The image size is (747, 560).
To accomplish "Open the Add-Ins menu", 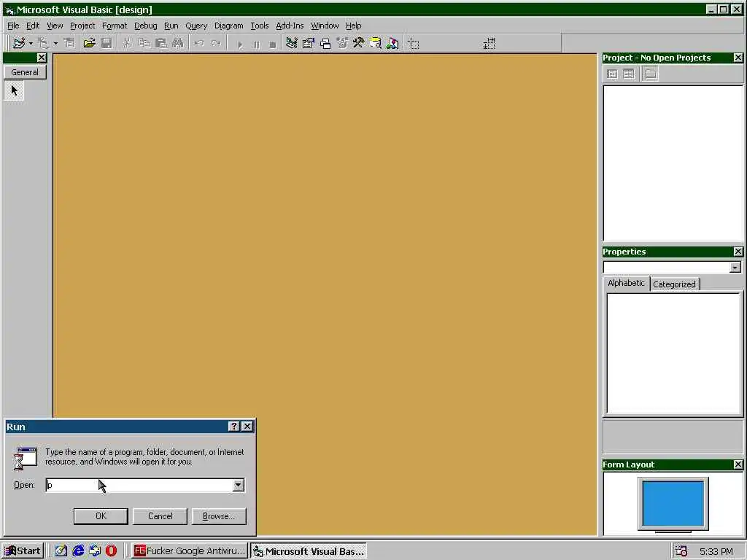I will [290, 26].
